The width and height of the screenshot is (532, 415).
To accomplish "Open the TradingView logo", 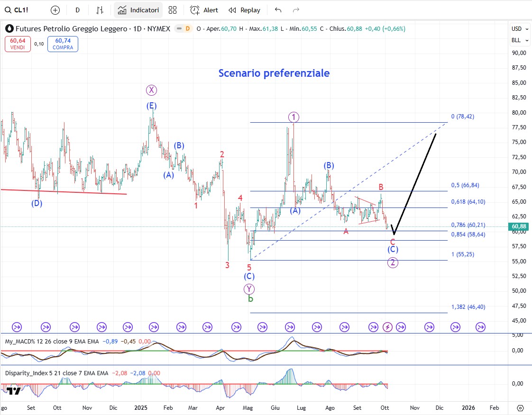I will pyautogui.click(x=14, y=391).
